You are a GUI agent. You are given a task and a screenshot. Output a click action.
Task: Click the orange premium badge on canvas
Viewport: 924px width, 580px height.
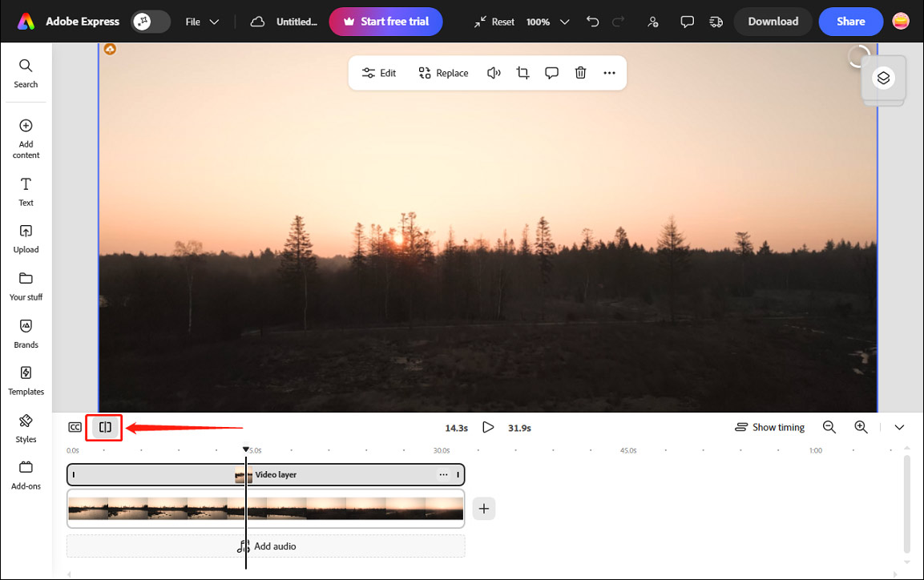[111, 49]
